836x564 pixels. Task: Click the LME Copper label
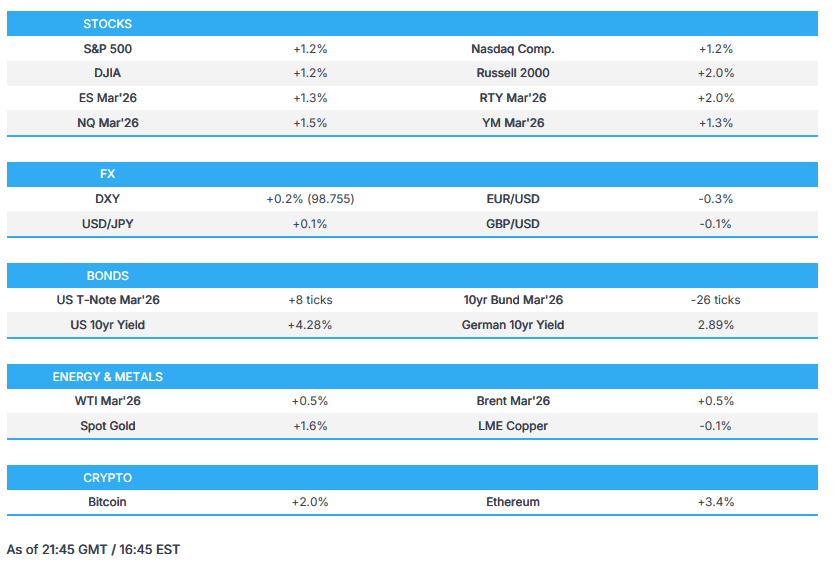[512, 426]
